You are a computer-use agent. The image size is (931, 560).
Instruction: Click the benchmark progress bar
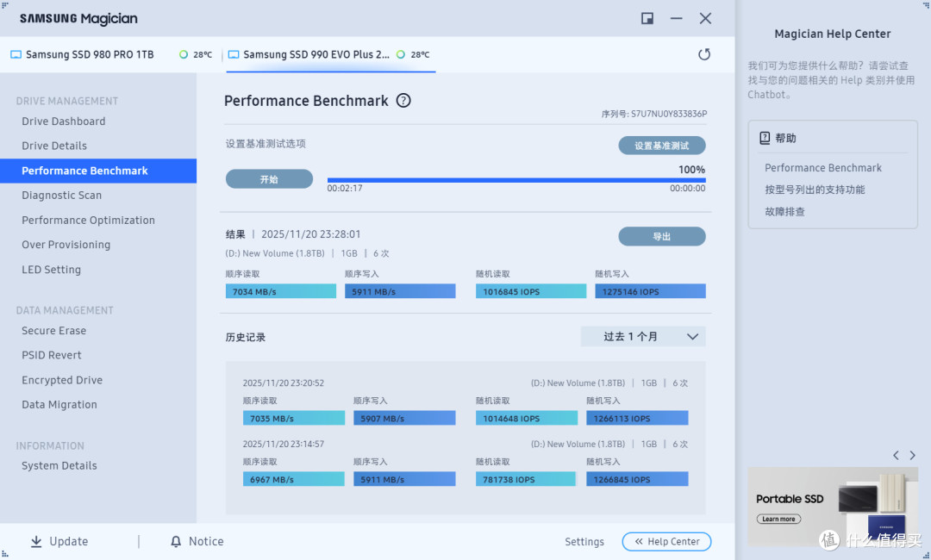[516, 180]
